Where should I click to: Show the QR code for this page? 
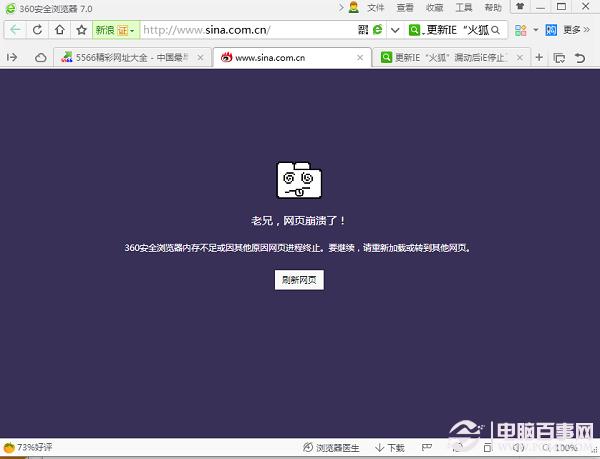pos(363,30)
